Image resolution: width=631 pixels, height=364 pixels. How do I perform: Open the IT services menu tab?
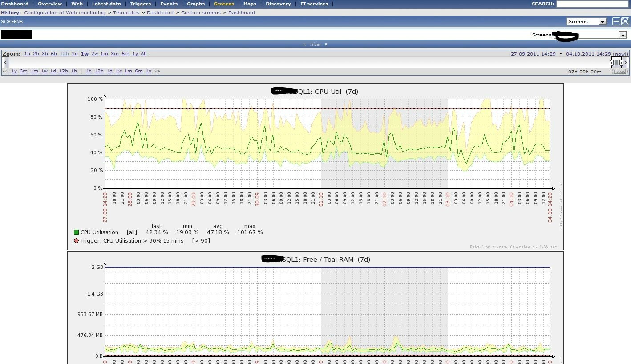click(x=314, y=4)
